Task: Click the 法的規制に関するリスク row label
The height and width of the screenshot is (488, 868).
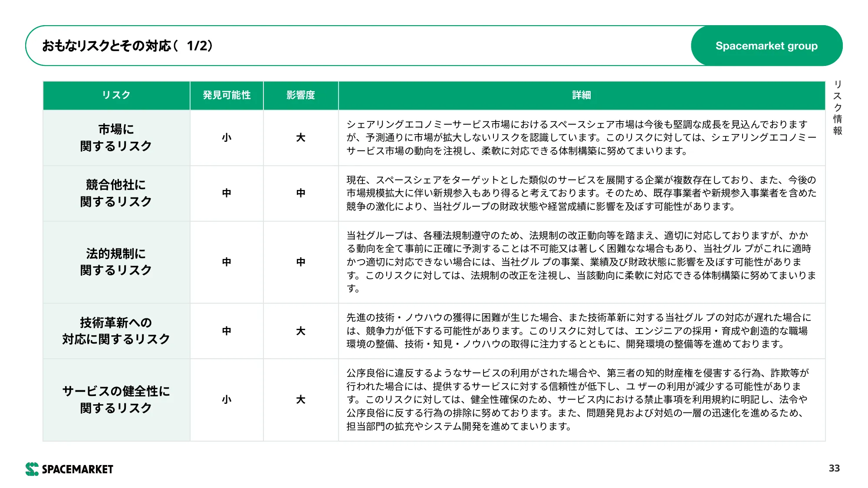Action: (116, 262)
